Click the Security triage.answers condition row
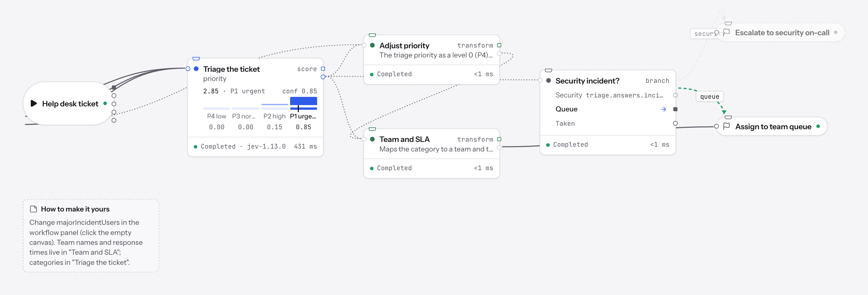Screen dimensions: 868x295 (x=608, y=95)
